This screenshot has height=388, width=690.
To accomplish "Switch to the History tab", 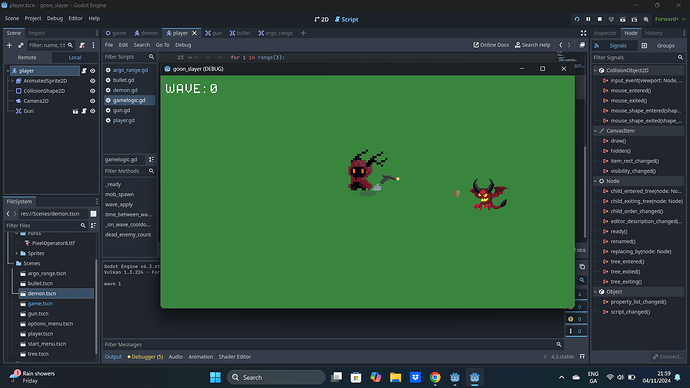I will pyautogui.click(x=653, y=33).
